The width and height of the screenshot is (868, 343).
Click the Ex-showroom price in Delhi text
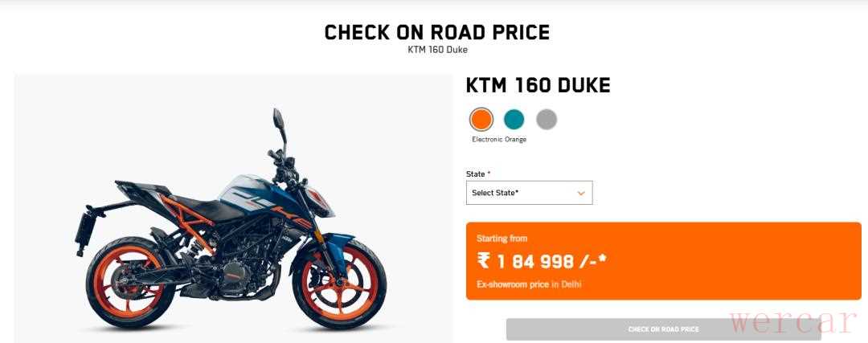(529, 284)
